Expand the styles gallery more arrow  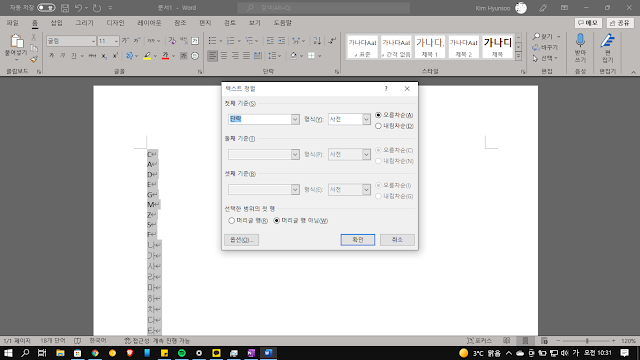[518, 57]
